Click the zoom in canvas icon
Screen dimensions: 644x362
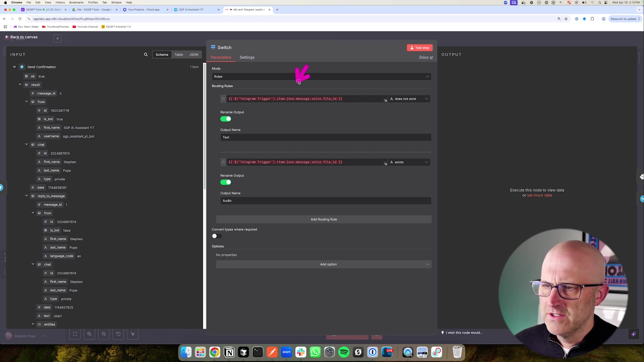[x=89, y=334]
